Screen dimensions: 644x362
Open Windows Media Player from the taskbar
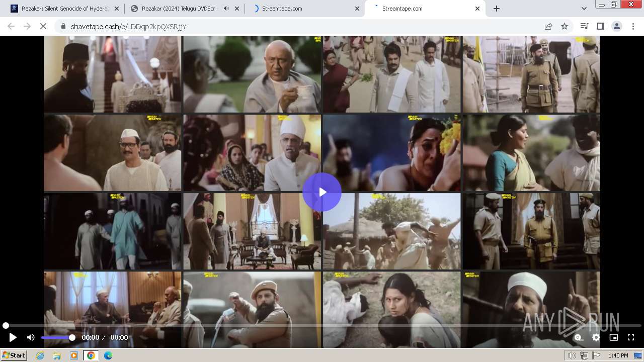pos(74,355)
